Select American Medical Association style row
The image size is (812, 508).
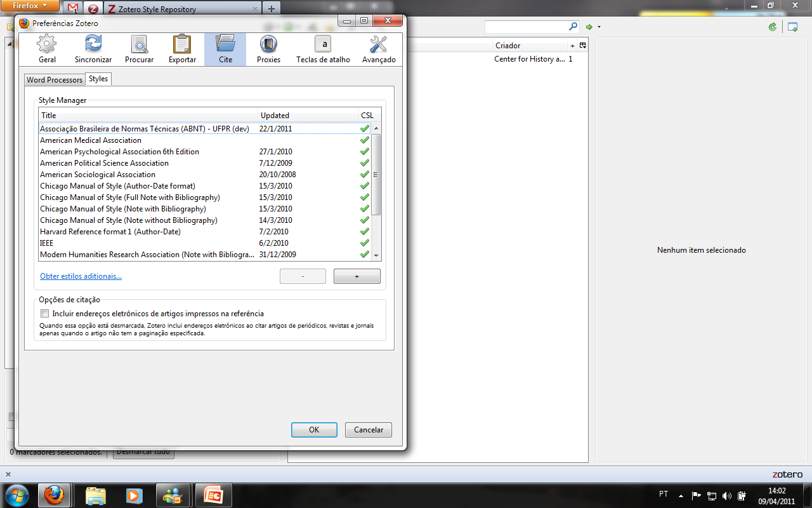click(x=205, y=140)
